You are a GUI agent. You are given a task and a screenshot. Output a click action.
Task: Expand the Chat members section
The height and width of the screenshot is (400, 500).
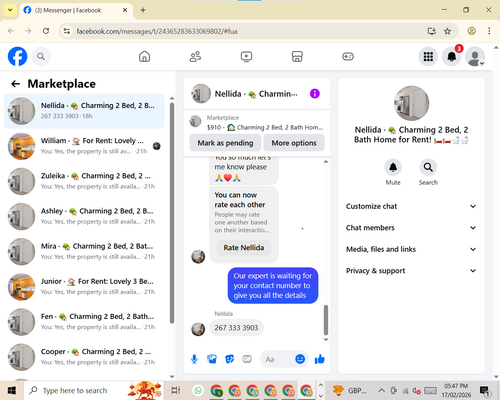[x=411, y=228]
